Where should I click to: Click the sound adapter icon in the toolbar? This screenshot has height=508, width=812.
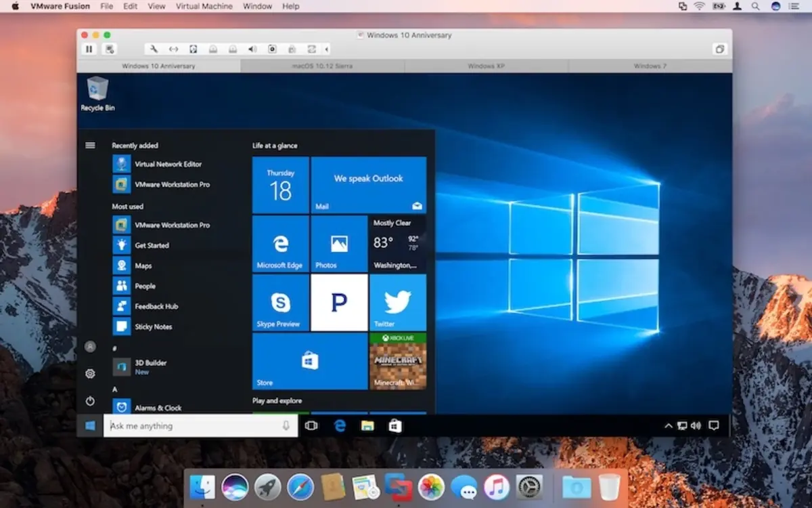click(252, 49)
